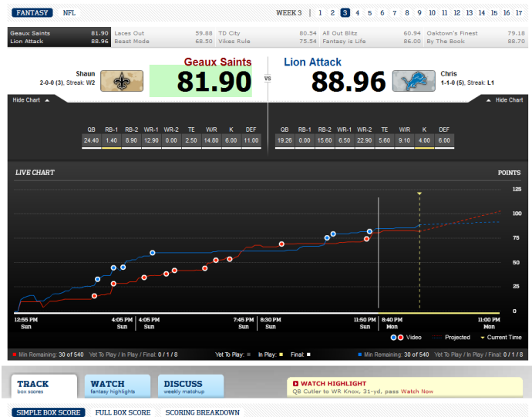Click the Watch Highlight play icon
532x417 pixels.
(295, 383)
